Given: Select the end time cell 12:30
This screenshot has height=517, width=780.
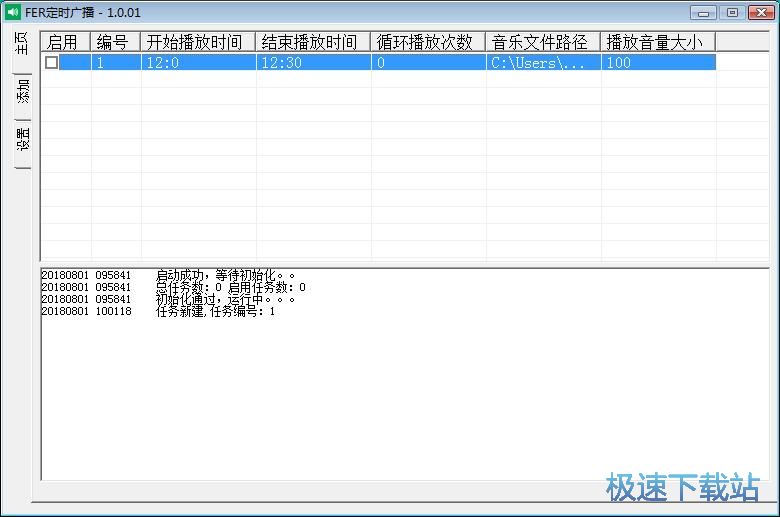Looking at the screenshot, I should pos(313,62).
